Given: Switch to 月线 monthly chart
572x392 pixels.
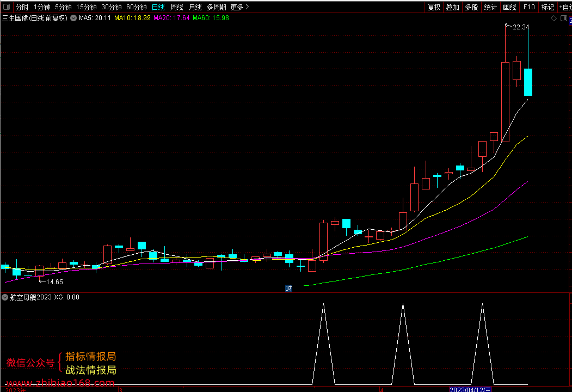Looking at the screenshot, I should tap(195, 7).
